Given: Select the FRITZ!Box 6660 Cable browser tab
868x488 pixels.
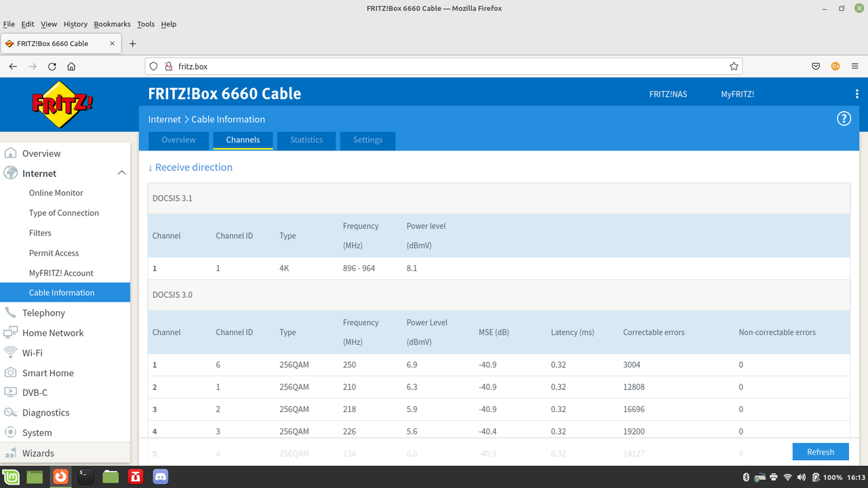Looking at the screenshot, I should click(x=61, y=43).
